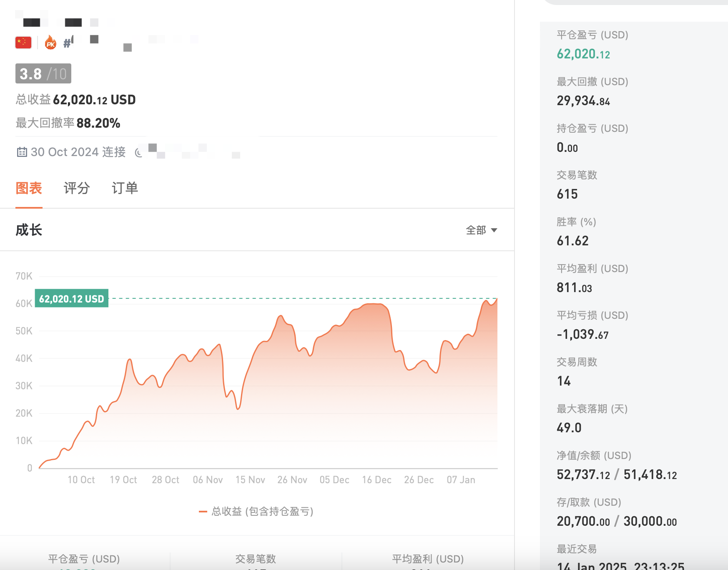Click the 平均盈利 value 811.03
The image size is (728, 570).
click(x=575, y=288)
